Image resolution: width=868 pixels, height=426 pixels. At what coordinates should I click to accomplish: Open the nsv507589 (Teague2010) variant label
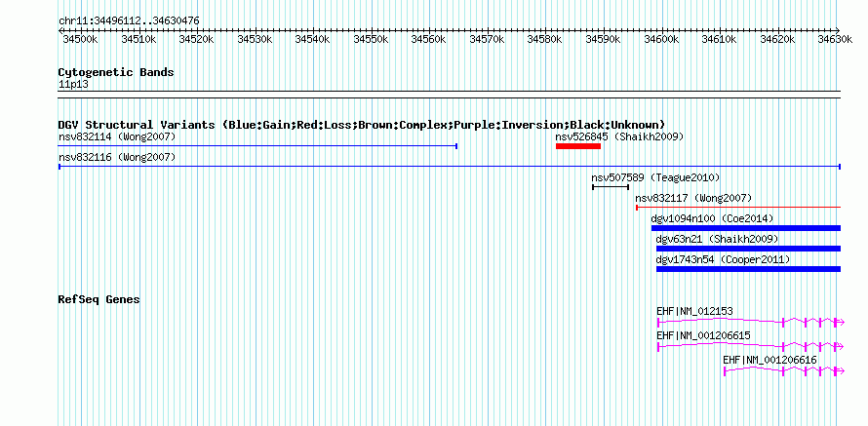click(x=655, y=177)
